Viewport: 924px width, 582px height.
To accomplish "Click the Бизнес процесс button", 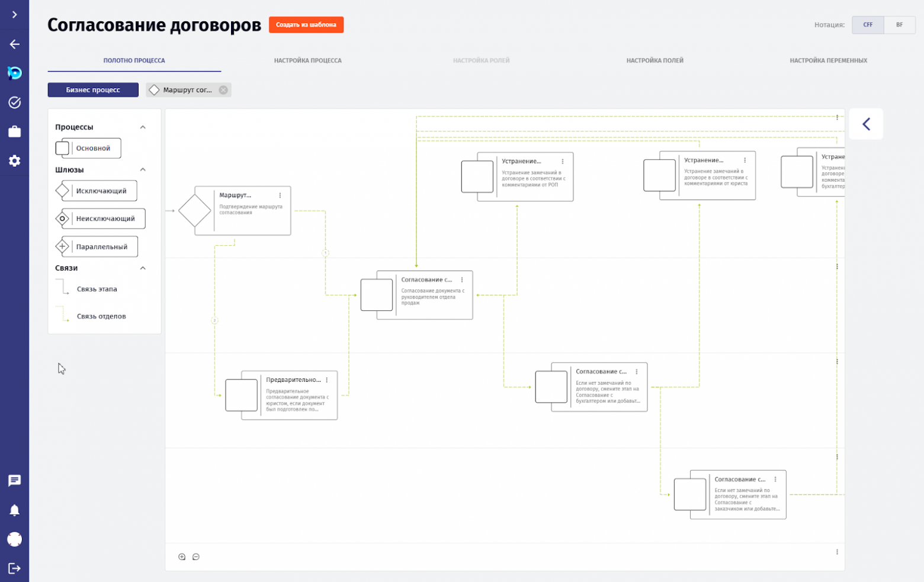I will (x=93, y=90).
